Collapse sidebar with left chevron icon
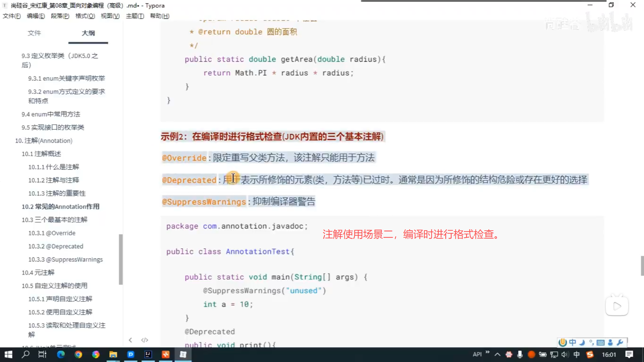 click(130, 340)
